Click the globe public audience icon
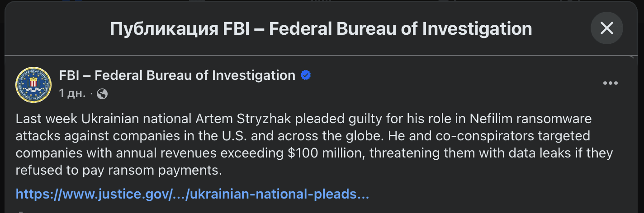 [x=102, y=93]
